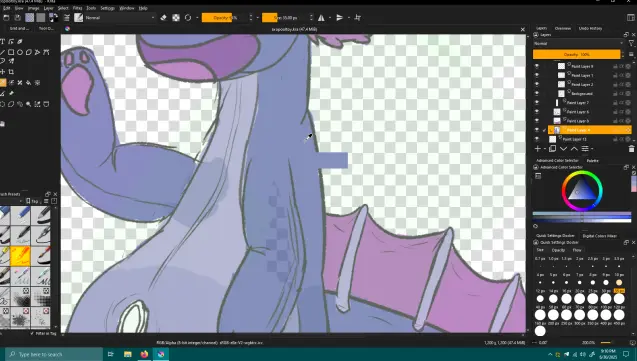Image resolution: width=637 pixels, height=361 pixels.
Task: Select the Line tool
Action: coord(2,52)
